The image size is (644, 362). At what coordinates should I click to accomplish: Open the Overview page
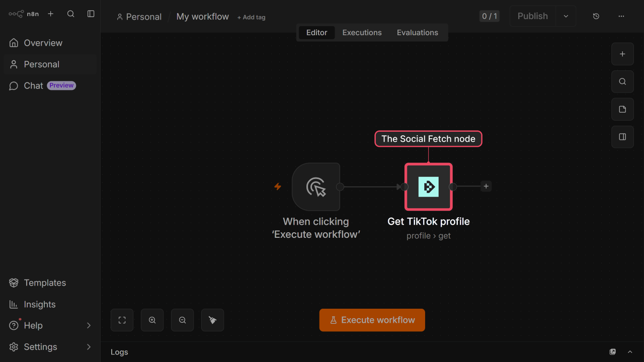coord(50,43)
